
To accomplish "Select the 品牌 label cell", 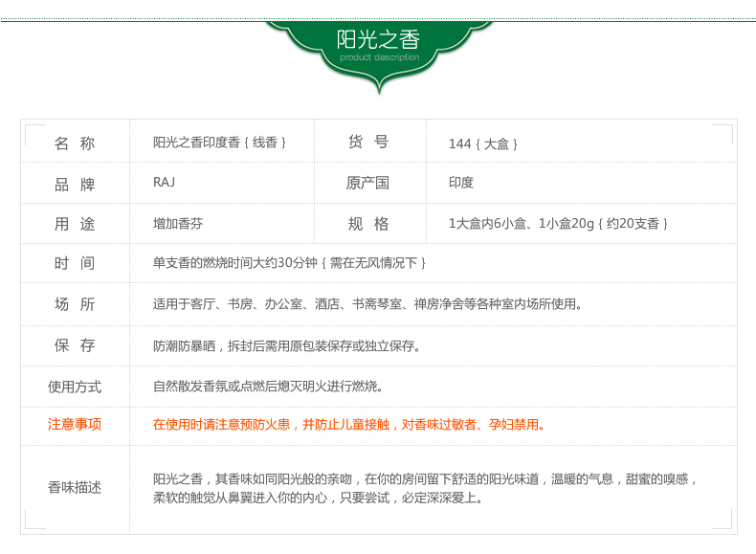I will 75,184.
